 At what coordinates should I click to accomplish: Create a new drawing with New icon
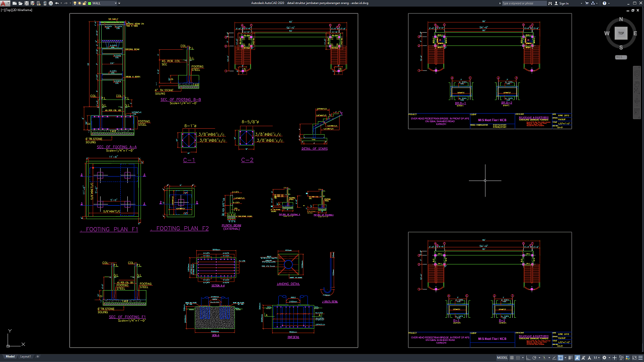point(15,3)
